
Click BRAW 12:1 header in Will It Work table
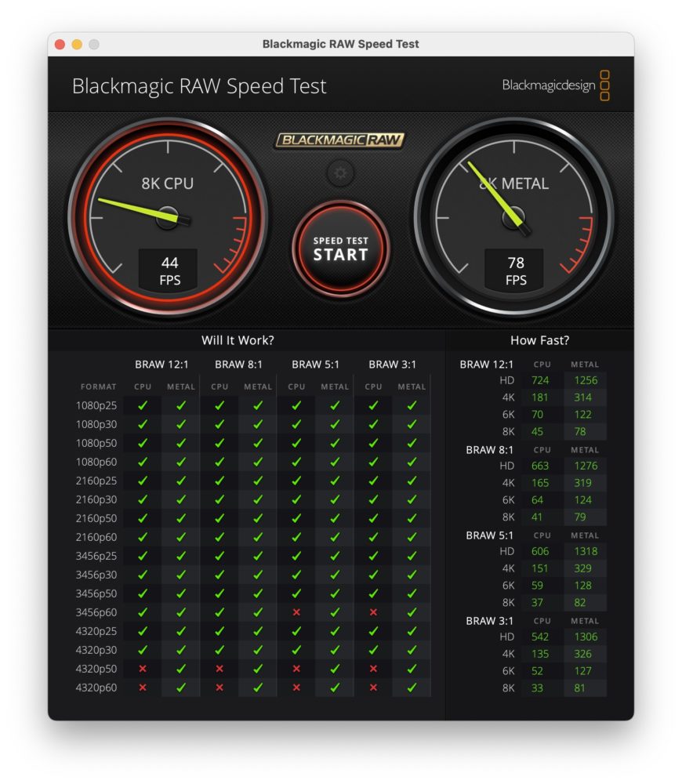pos(161,365)
